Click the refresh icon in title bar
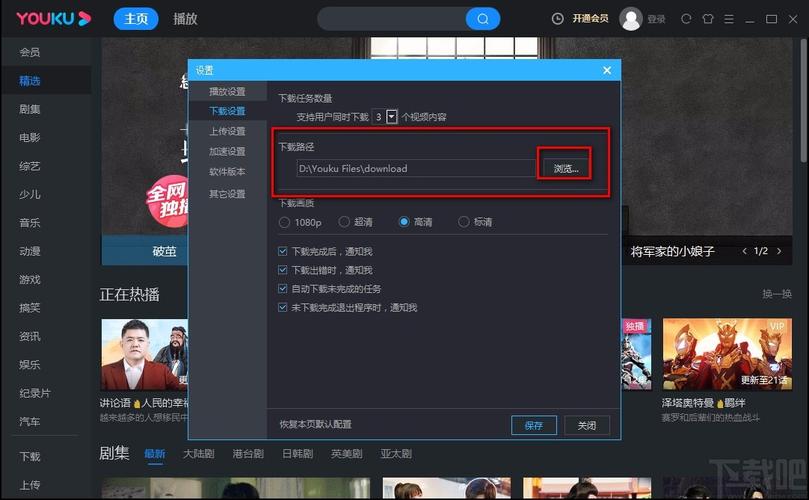This screenshot has width=809, height=500. (x=686, y=19)
